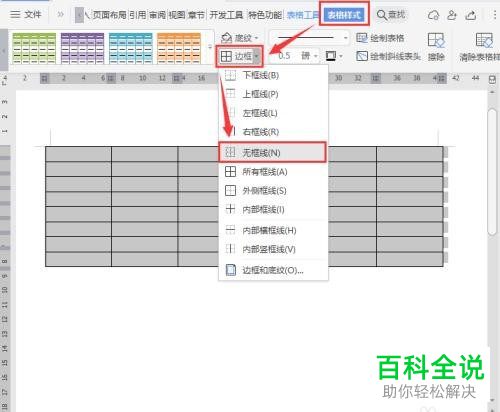Switch to the 开发工具 tab
Viewport: 500px width, 412px height.
click(x=226, y=15)
